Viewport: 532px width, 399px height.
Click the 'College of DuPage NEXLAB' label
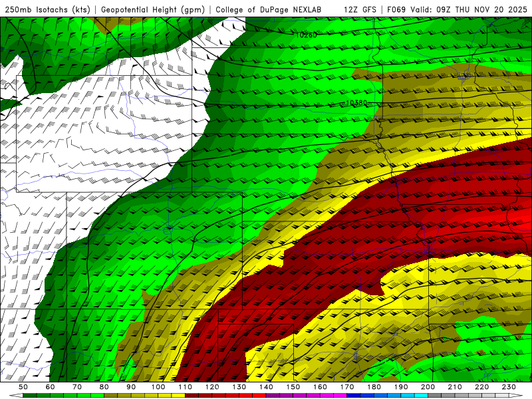point(269,9)
